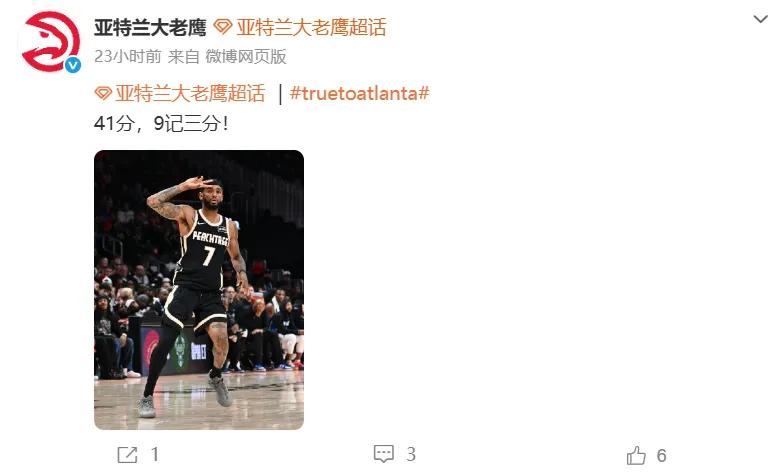Open the post options chevron menu

click(x=760, y=19)
